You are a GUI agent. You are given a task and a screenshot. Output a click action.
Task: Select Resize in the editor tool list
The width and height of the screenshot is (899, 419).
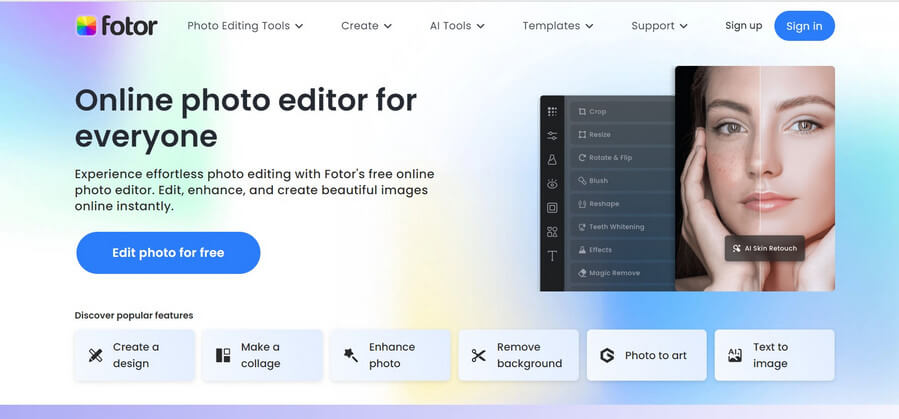[x=623, y=135]
